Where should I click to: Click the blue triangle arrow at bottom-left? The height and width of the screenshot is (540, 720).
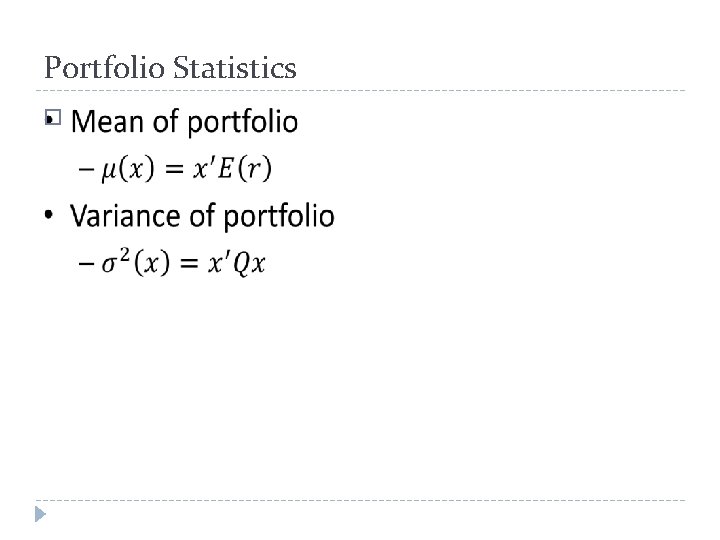(40, 514)
